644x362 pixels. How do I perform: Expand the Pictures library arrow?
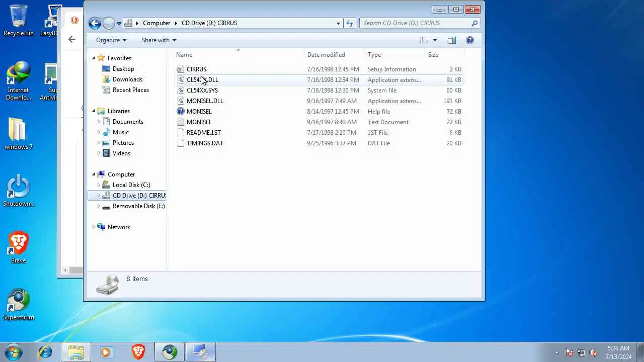pos(99,143)
